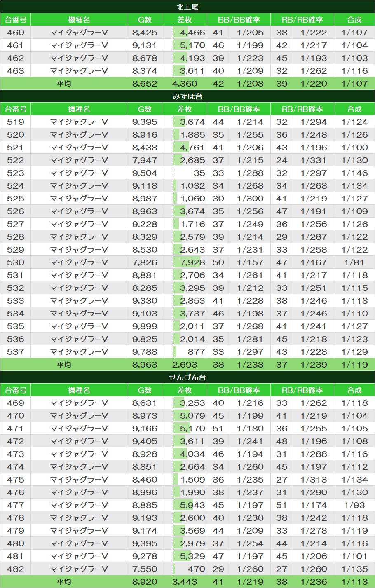Select machine number 460
The image size is (375, 588).
pyautogui.click(x=16, y=33)
